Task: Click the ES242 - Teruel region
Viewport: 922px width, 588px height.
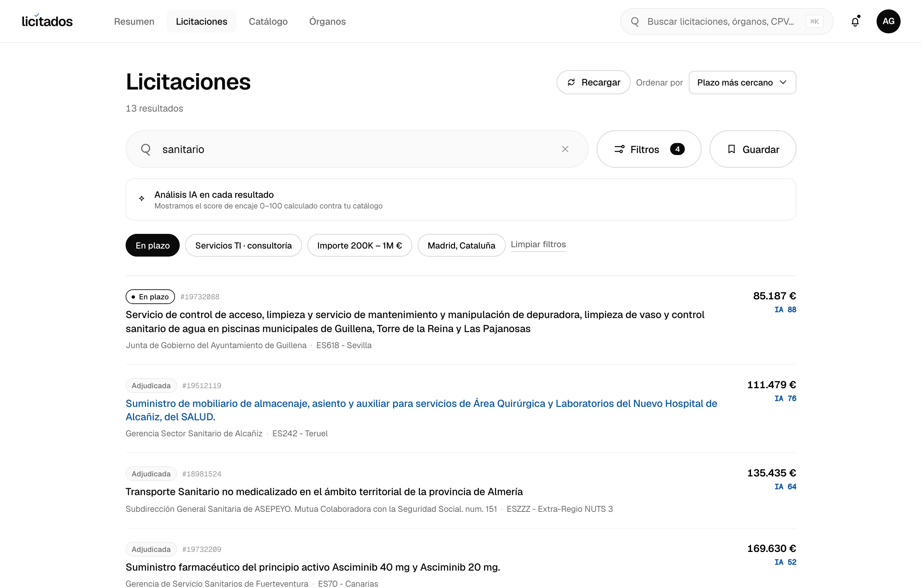Action: (300, 433)
